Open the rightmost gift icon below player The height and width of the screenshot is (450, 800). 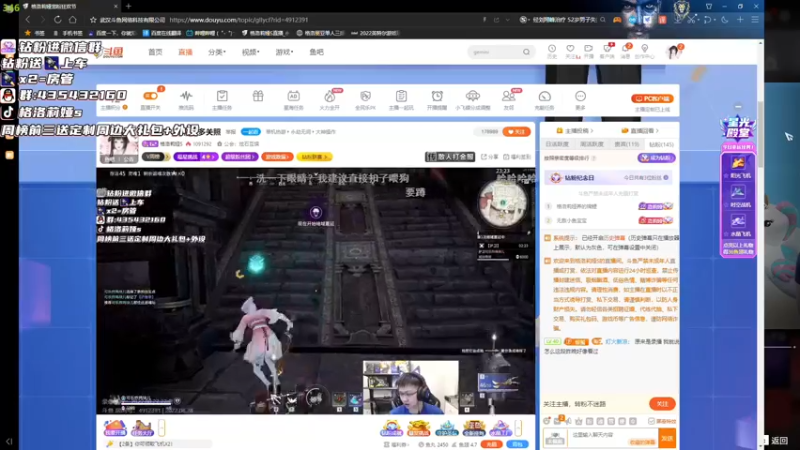(x=501, y=428)
